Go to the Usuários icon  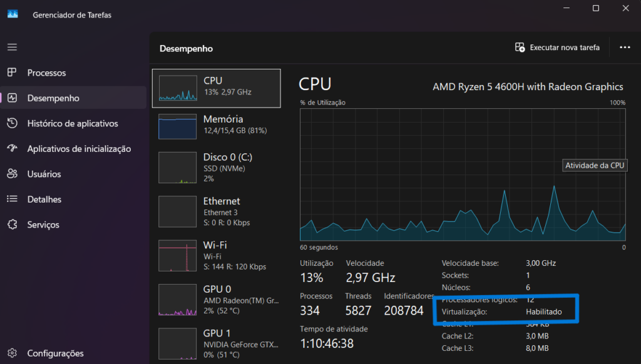pos(12,174)
